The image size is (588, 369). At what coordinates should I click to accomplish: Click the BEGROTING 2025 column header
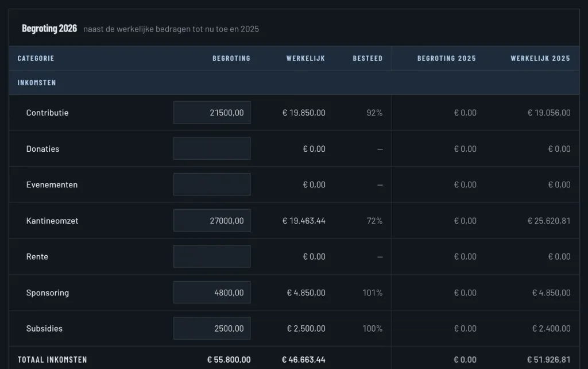pyautogui.click(x=447, y=58)
